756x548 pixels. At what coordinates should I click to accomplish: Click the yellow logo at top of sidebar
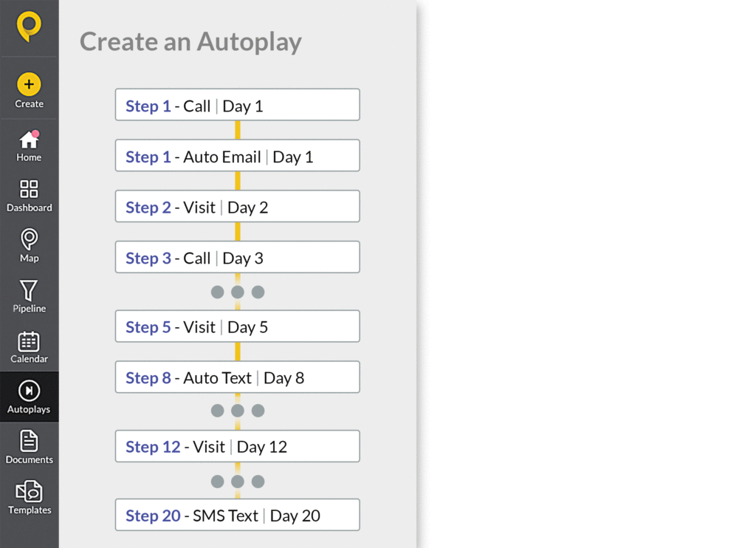point(29,27)
